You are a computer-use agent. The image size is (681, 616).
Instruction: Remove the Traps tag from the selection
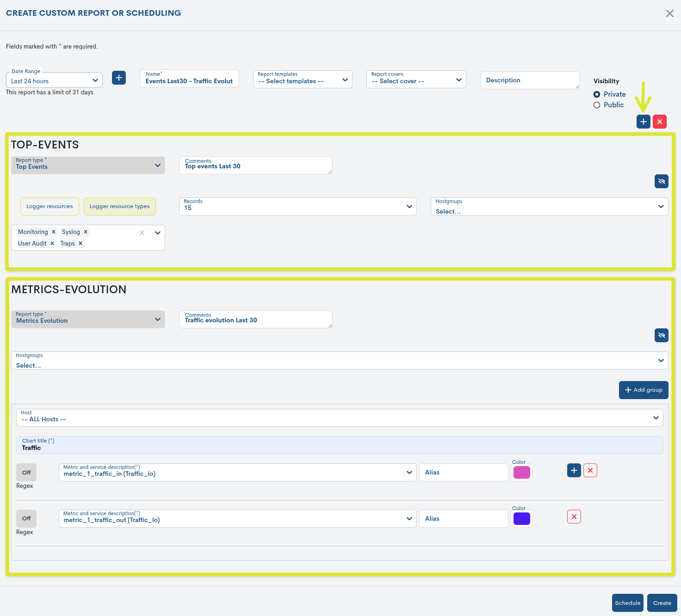80,244
